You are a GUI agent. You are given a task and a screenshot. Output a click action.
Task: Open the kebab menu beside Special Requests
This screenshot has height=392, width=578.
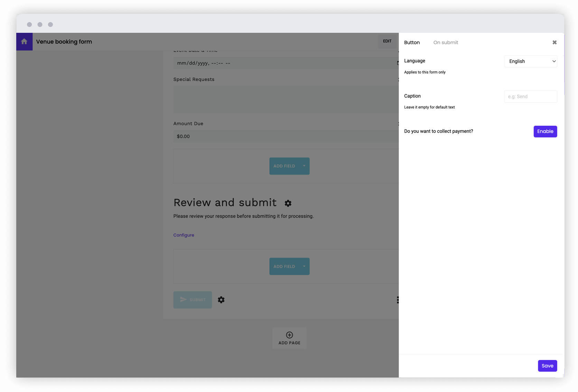click(x=398, y=79)
